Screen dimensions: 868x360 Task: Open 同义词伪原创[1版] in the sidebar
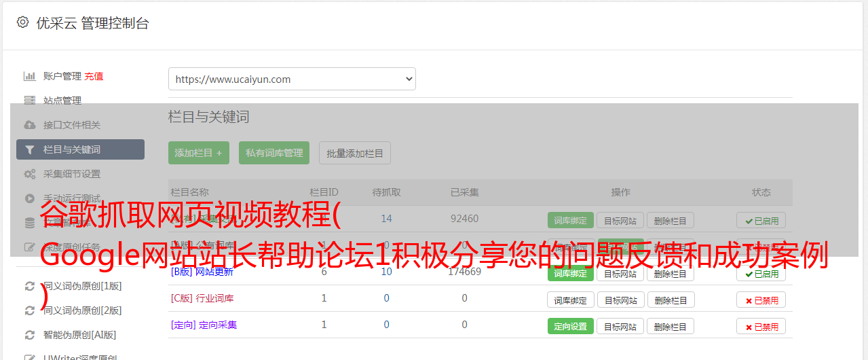pyautogui.click(x=83, y=286)
